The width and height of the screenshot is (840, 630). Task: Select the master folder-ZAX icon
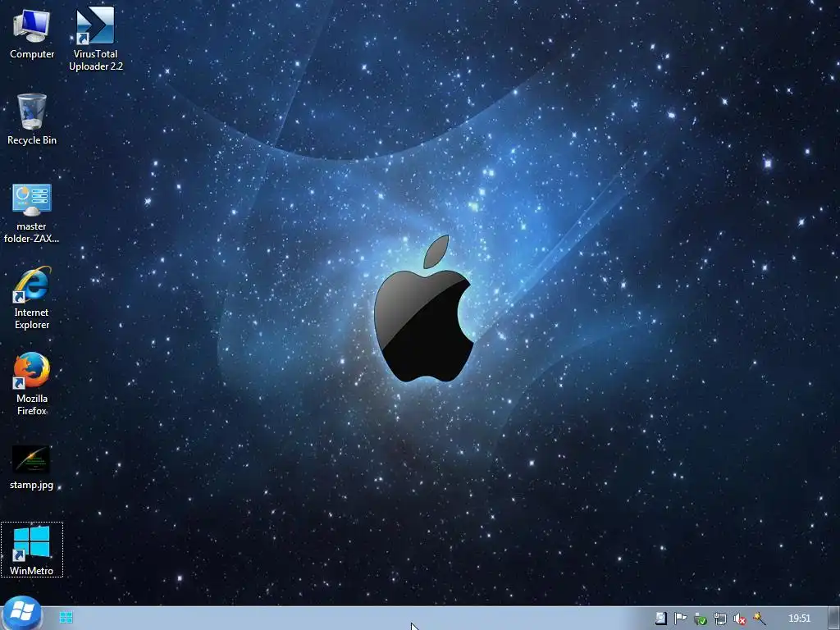[32, 213]
